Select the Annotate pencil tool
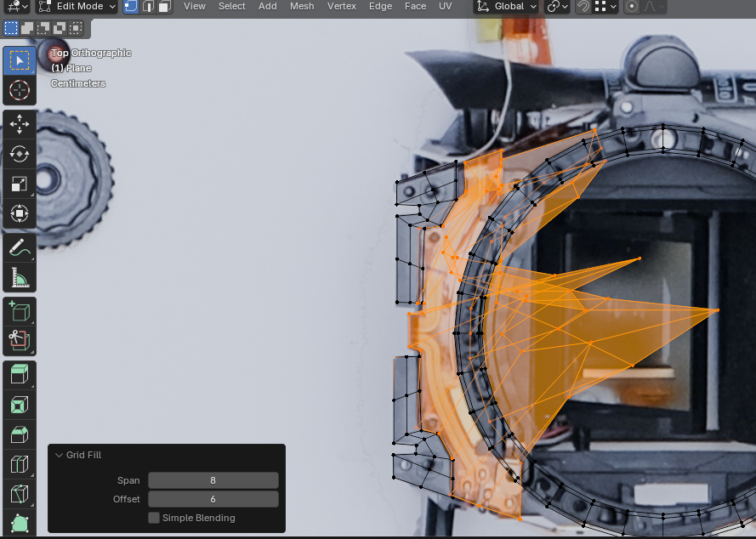 click(19, 247)
